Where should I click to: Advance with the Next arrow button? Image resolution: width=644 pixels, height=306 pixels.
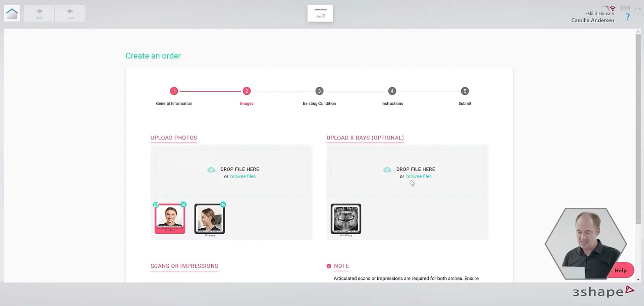pyautogui.click(x=70, y=14)
